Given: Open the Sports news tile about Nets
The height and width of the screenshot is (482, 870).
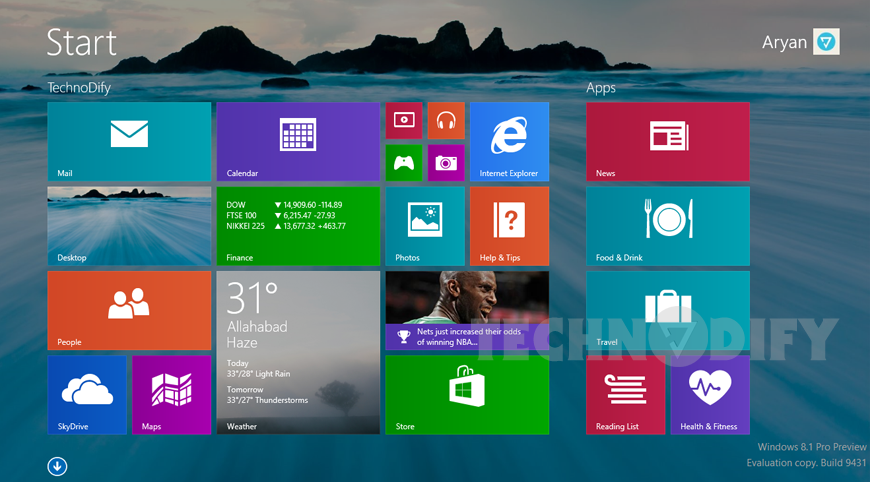Looking at the screenshot, I should (x=467, y=311).
